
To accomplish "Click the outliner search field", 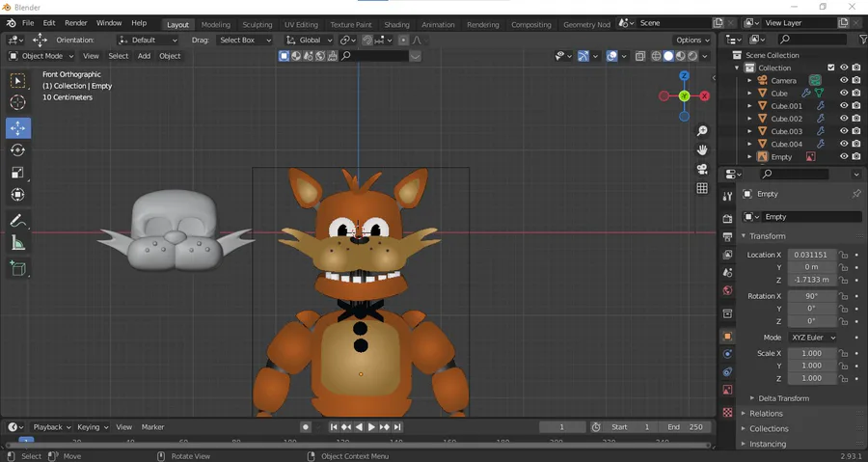I will pyautogui.click(x=811, y=40).
